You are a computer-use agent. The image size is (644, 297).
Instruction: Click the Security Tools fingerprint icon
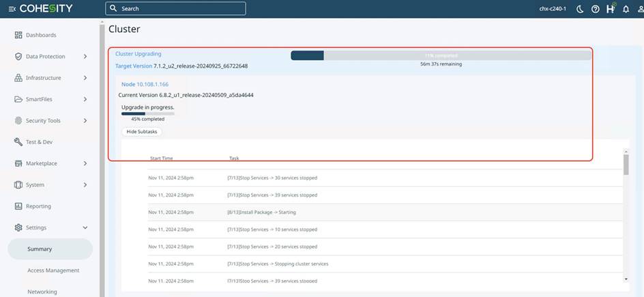point(18,120)
